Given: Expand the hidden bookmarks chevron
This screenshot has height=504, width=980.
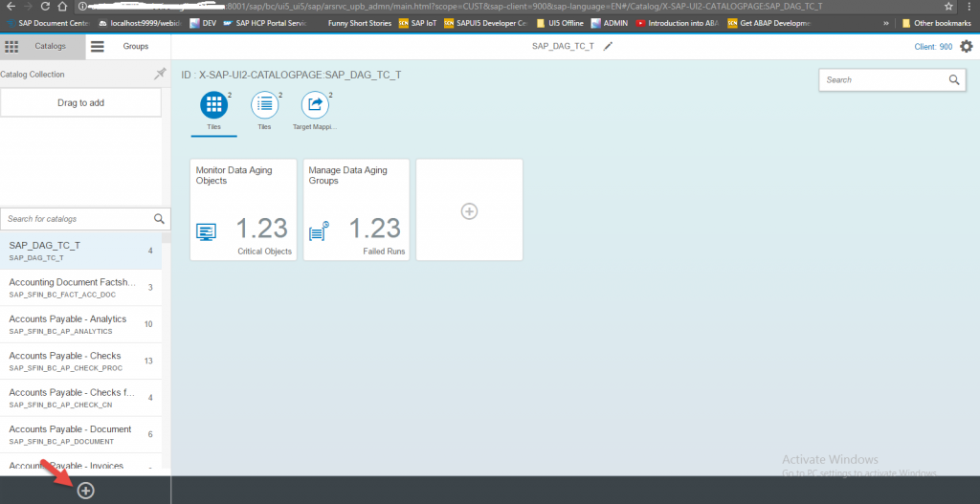Looking at the screenshot, I should pyautogui.click(x=885, y=23).
